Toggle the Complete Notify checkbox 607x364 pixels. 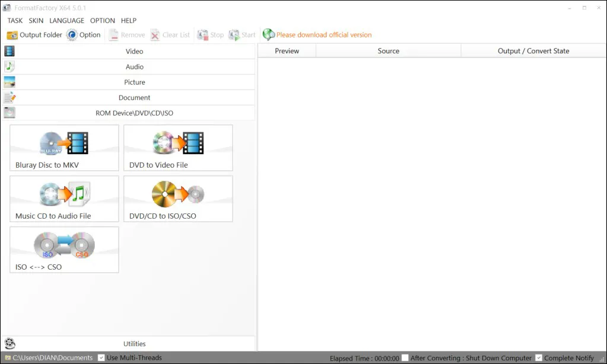[x=538, y=357]
